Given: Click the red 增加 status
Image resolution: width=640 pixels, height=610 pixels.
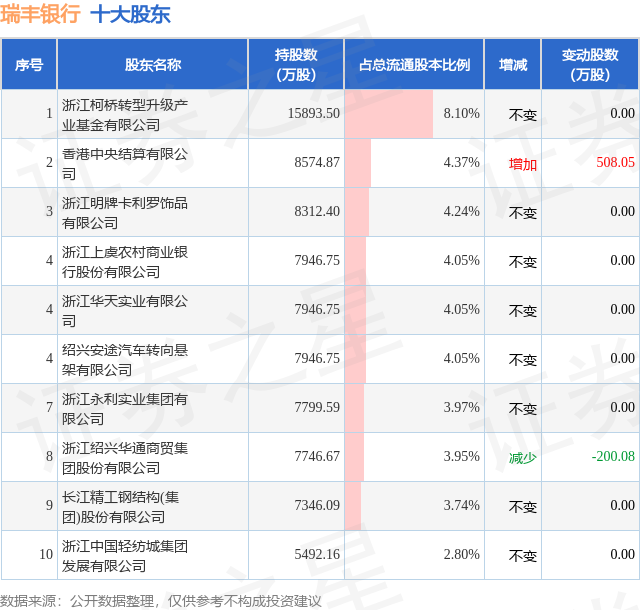Looking at the screenshot, I should 522,164.
